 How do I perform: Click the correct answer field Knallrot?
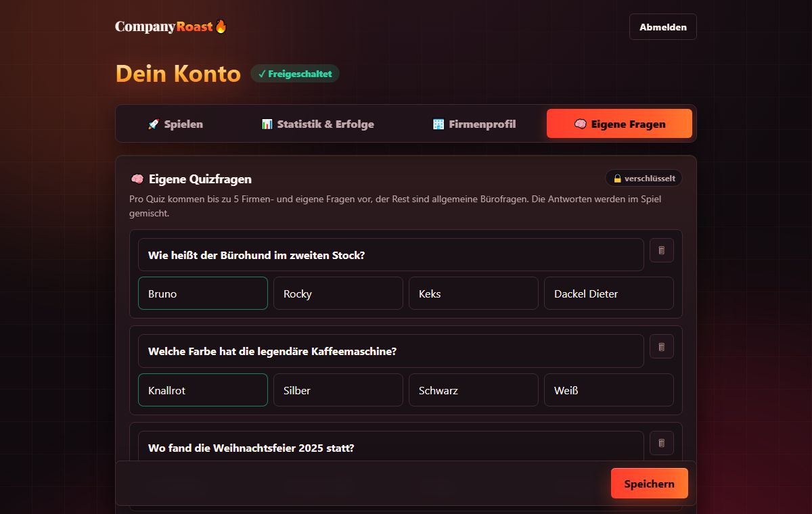[203, 390]
